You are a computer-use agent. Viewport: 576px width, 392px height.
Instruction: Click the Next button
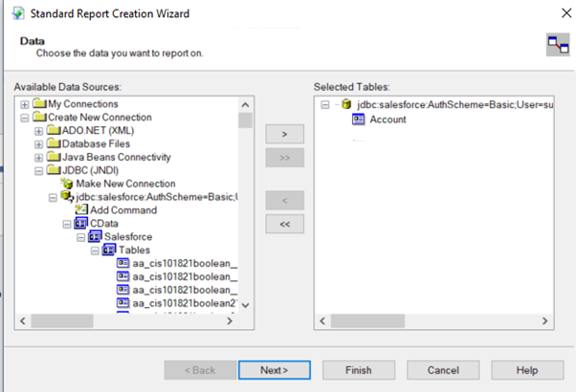pyautogui.click(x=272, y=369)
